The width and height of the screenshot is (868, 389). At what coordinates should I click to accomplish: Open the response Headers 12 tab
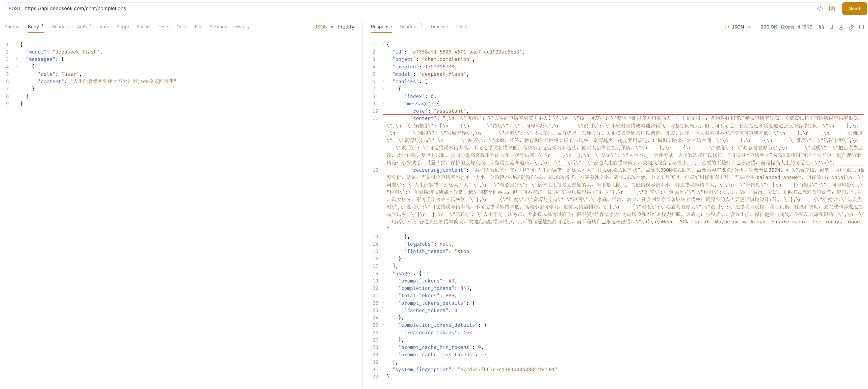(411, 27)
